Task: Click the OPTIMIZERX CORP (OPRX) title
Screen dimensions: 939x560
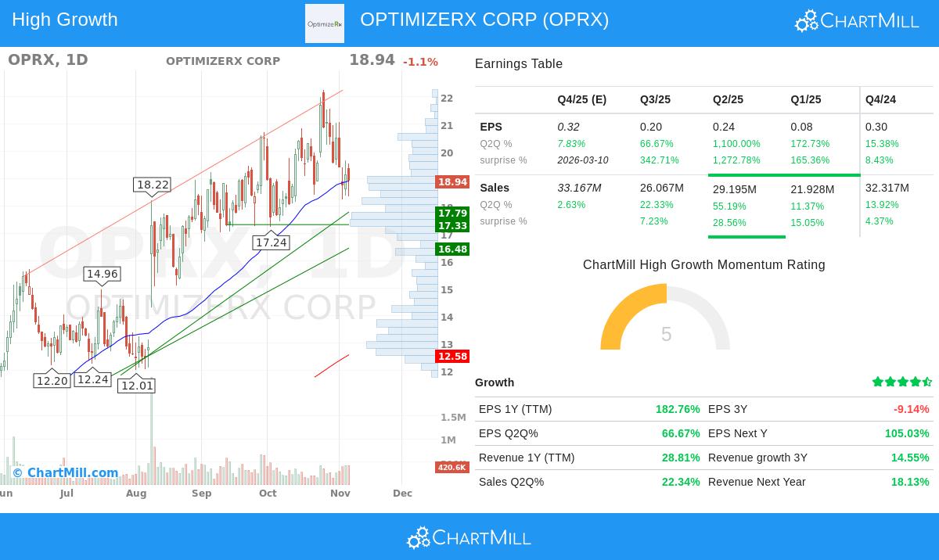Action: tap(484, 20)
